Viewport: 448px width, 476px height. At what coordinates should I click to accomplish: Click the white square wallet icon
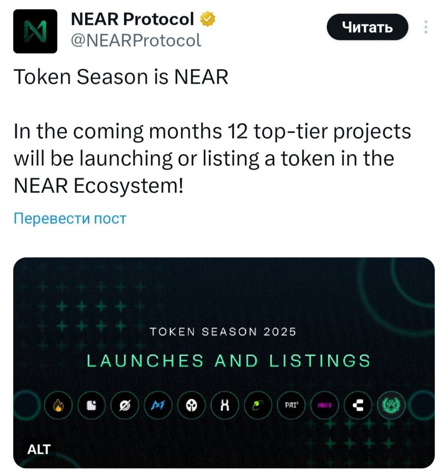click(92, 405)
